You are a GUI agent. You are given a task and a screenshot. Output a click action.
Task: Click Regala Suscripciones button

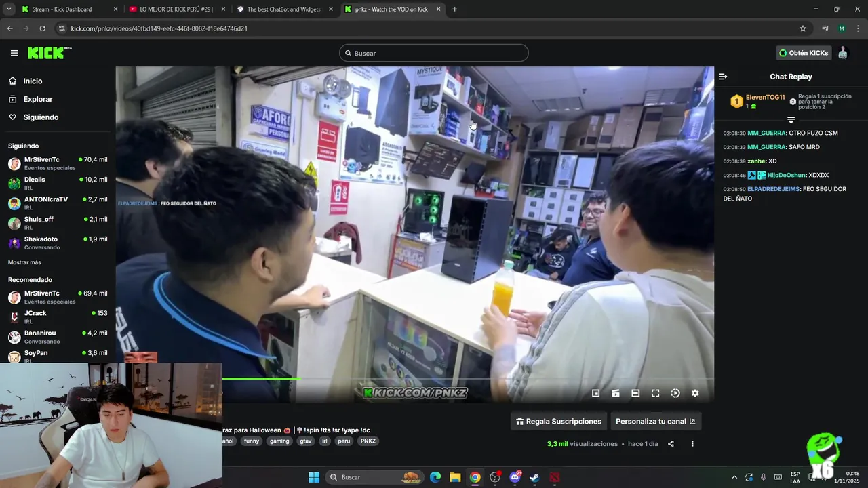pos(558,421)
